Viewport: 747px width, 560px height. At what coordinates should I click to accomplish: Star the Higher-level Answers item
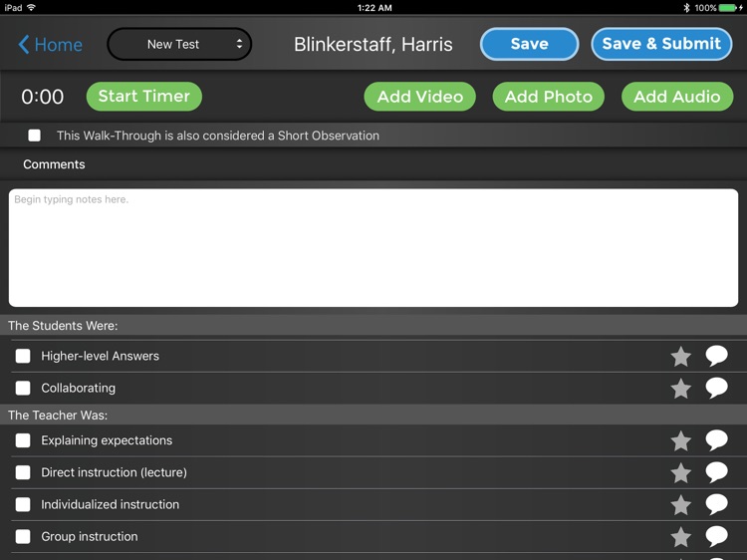click(681, 356)
